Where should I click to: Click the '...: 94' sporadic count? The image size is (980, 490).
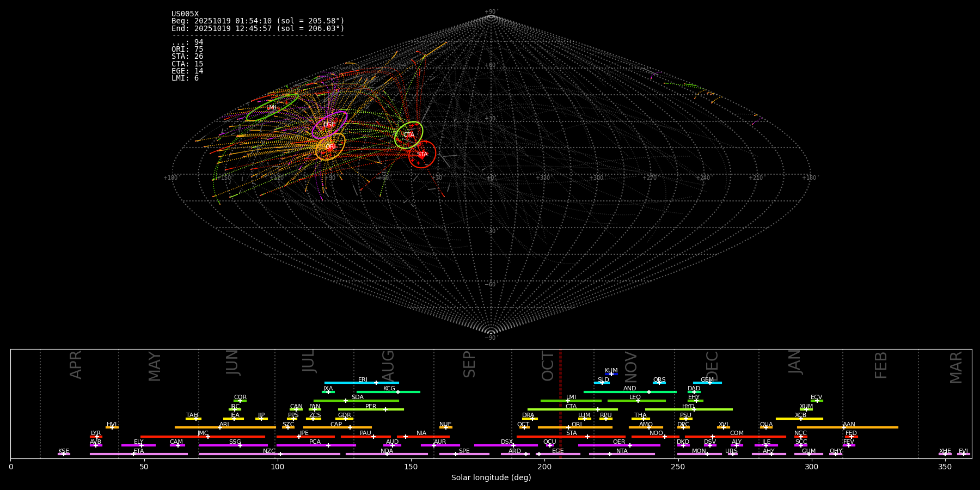tap(187, 42)
